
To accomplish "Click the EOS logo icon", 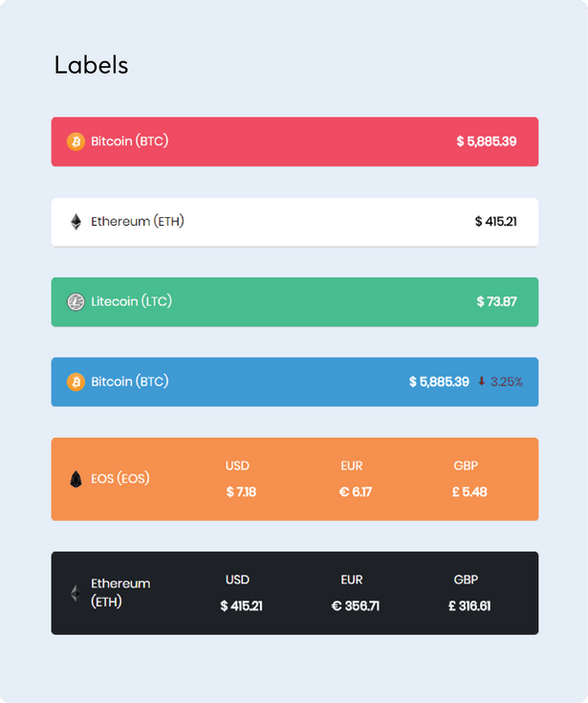I will pyautogui.click(x=76, y=479).
